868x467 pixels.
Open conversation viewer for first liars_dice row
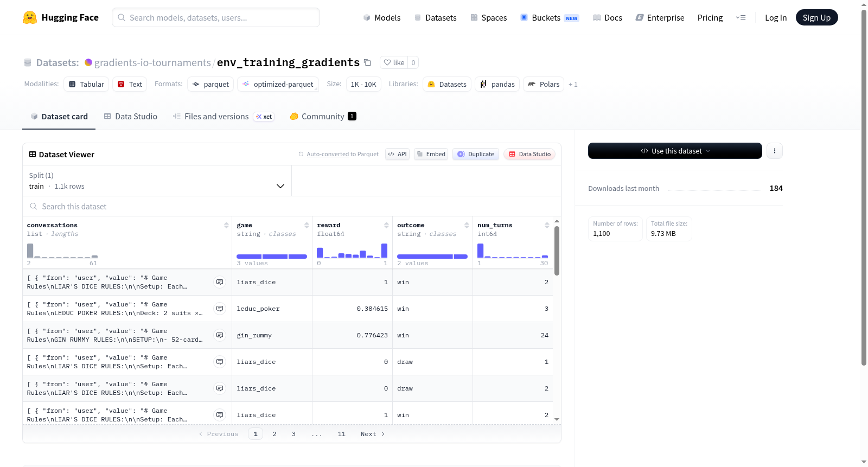[220, 282]
